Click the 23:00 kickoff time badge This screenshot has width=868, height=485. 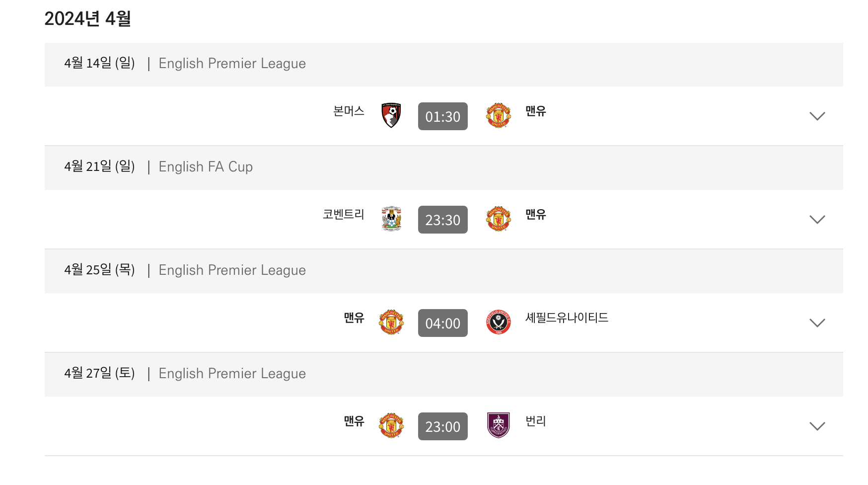tap(443, 426)
